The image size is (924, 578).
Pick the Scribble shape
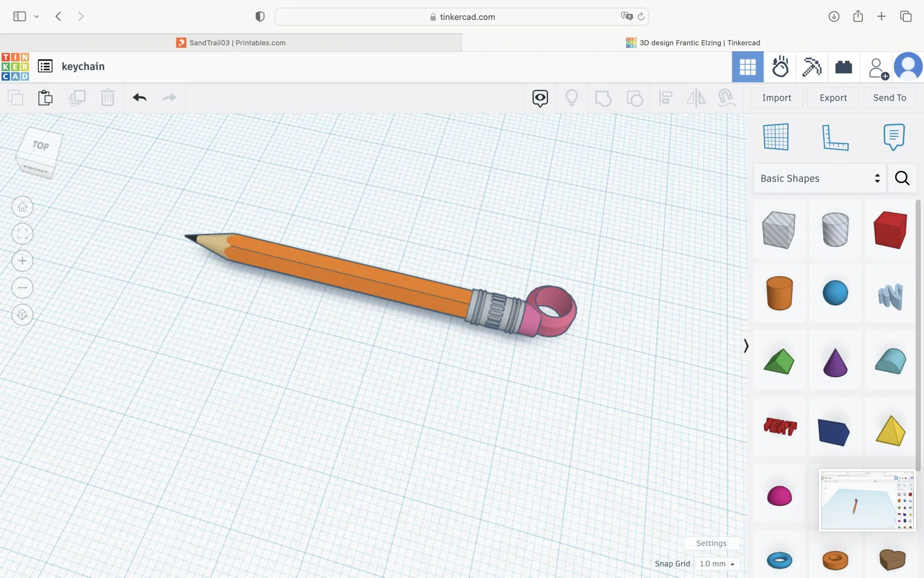[x=891, y=297]
